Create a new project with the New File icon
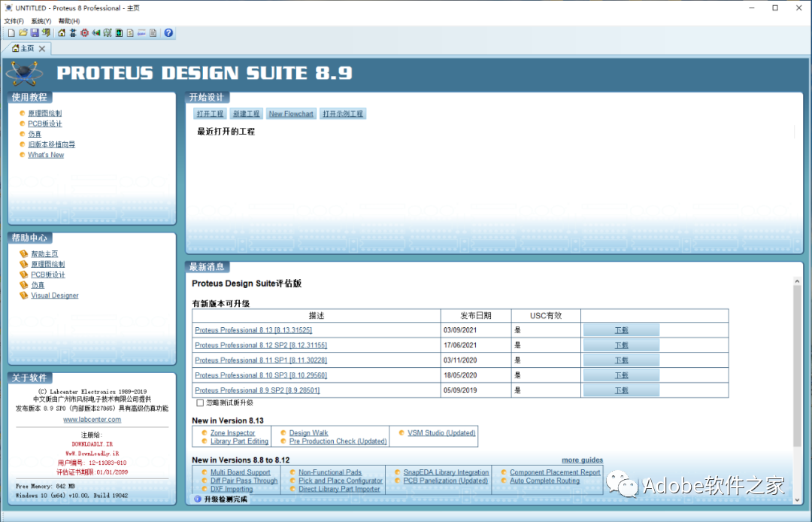The width and height of the screenshot is (812, 522). (10, 32)
